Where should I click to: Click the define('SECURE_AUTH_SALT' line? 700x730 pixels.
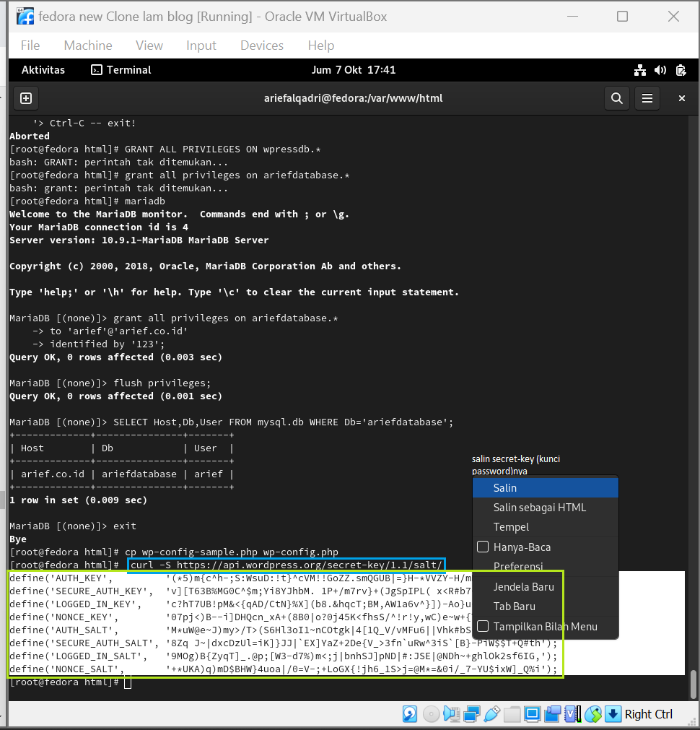point(283,643)
